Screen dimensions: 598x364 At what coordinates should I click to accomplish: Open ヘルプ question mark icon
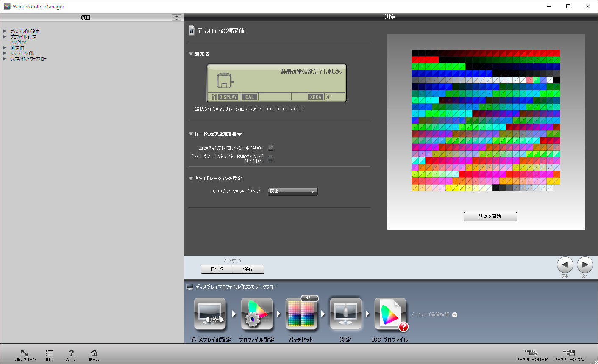click(x=71, y=353)
